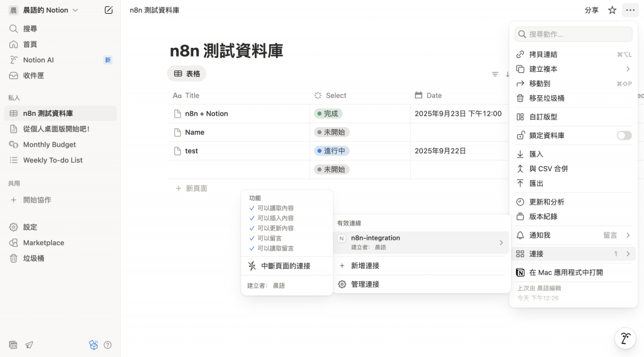The height and width of the screenshot is (357, 644).
Task: Click the 搜尋動作 search field
Action: 574,34
